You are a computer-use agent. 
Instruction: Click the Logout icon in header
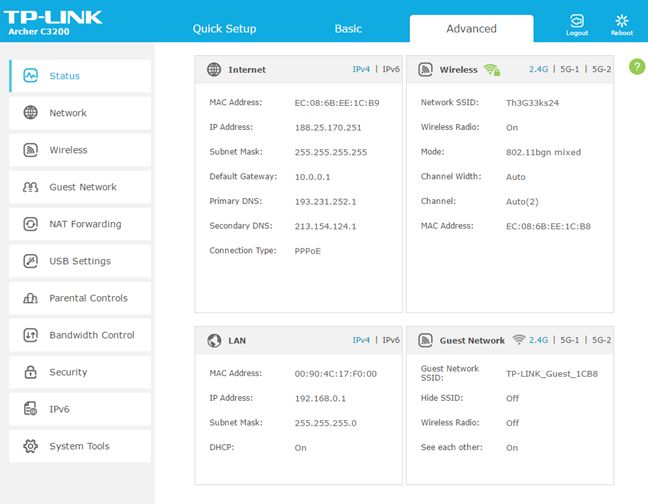[x=577, y=20]
